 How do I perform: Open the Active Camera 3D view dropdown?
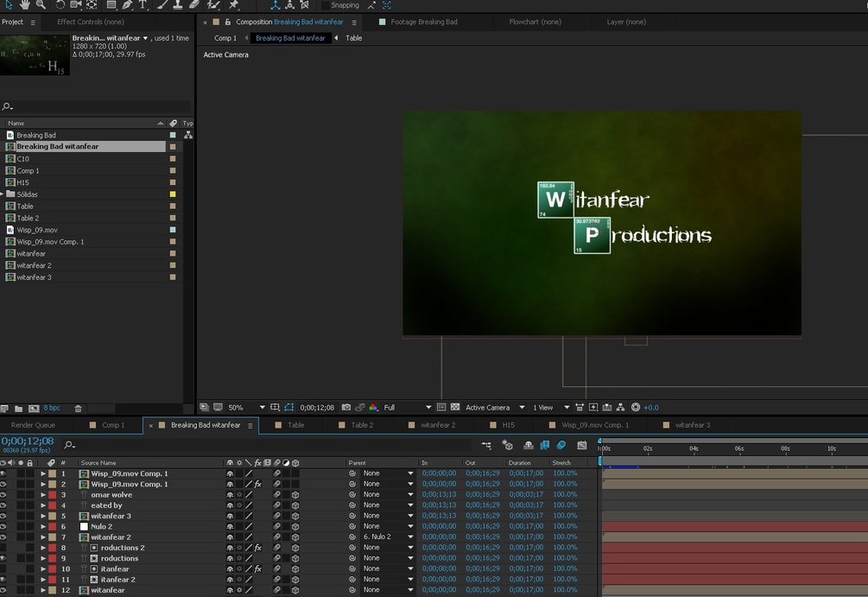click(495, 407)
